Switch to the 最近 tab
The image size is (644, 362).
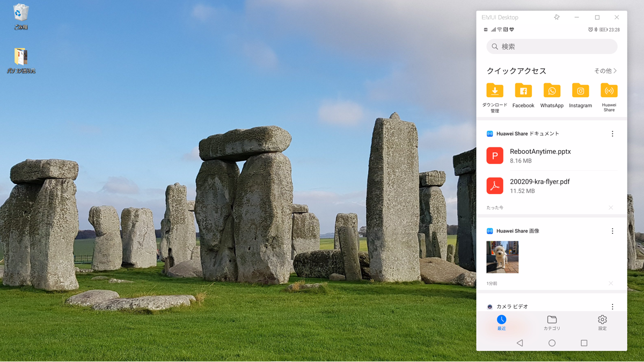coord(501,323)
